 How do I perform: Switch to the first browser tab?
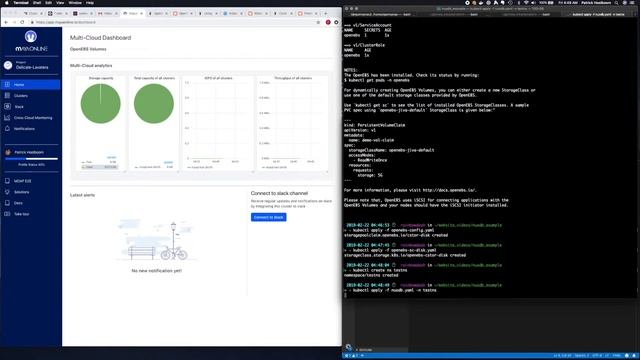point(33,13)
